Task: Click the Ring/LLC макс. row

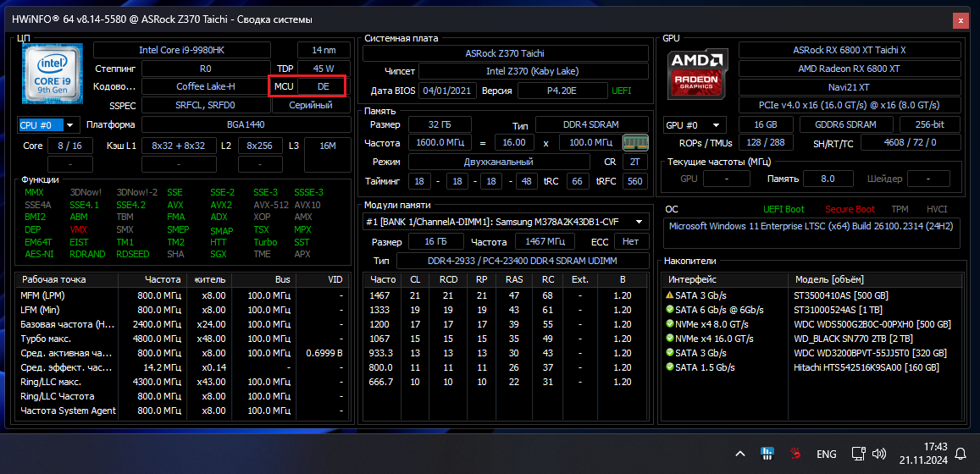Action: click(182, 382)
